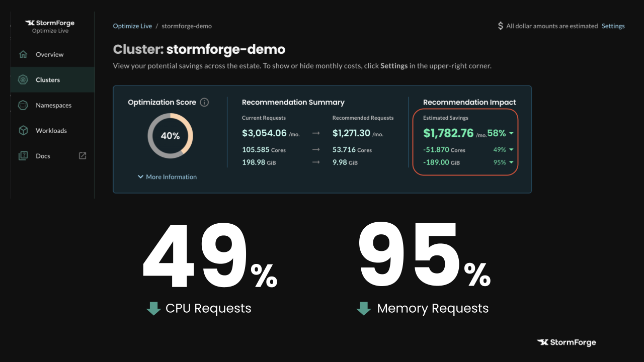The image size is (644, 362).
Task: Click the 40% optimization score donut chart
Action: (x=170, y=136)
